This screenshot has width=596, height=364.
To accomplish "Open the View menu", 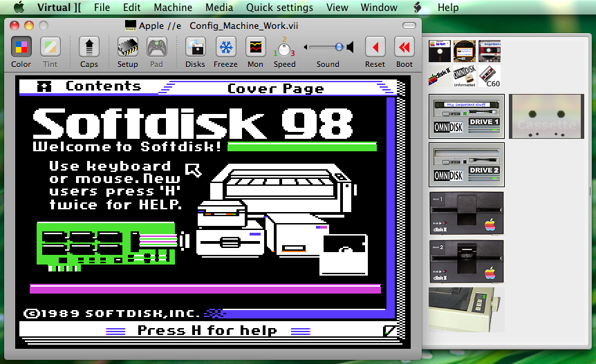I will [x=337, y=7].
